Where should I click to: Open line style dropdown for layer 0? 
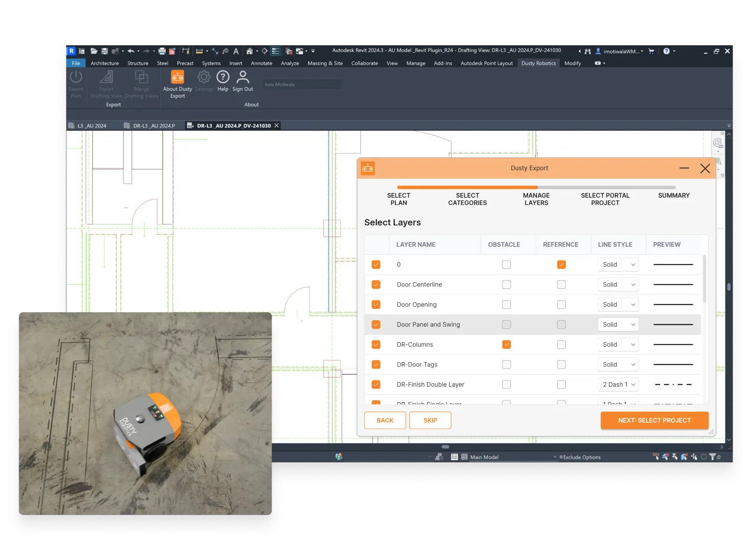pyautogui.click(x=618, y=265)
